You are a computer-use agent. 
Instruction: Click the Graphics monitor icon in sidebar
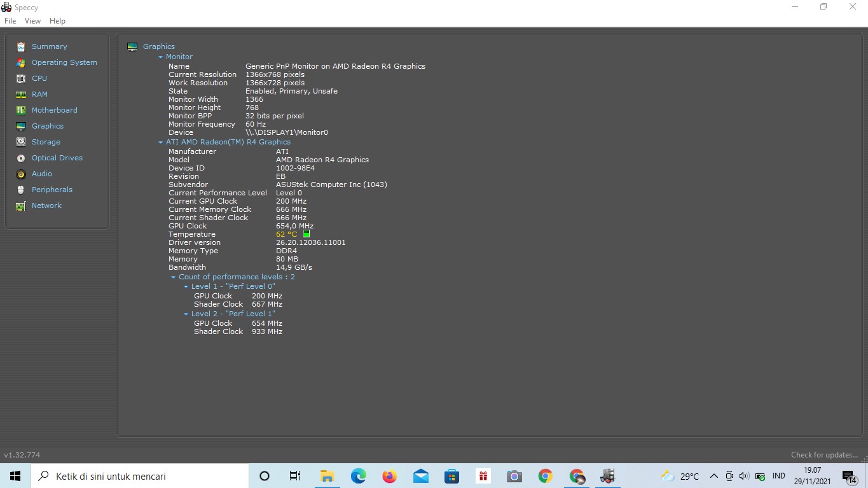tap(21, 126)
